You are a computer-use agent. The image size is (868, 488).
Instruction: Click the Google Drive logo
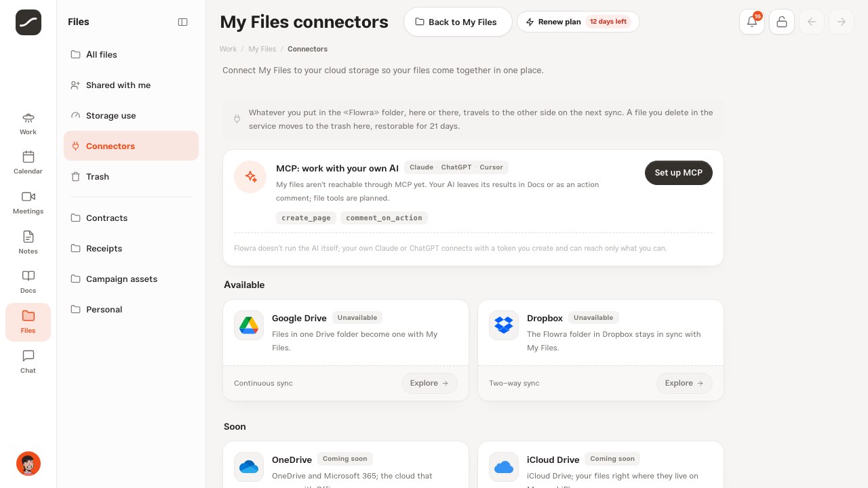point(249,325)
